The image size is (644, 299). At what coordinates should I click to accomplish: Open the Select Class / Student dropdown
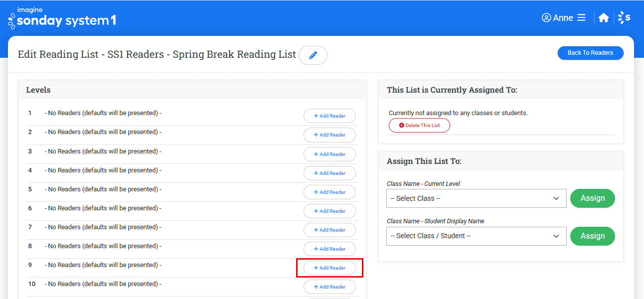click(476, 236)
